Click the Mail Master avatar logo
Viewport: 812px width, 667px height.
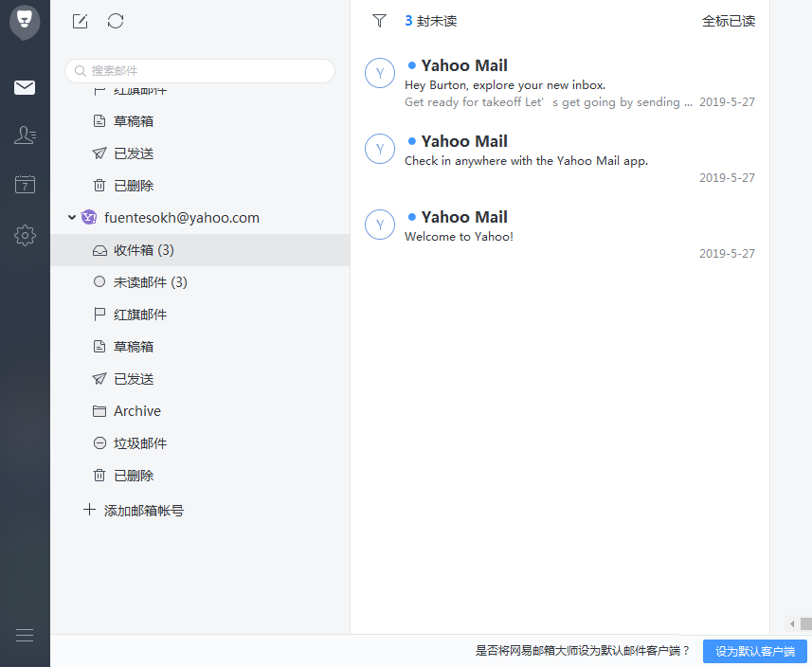(25, 23)
